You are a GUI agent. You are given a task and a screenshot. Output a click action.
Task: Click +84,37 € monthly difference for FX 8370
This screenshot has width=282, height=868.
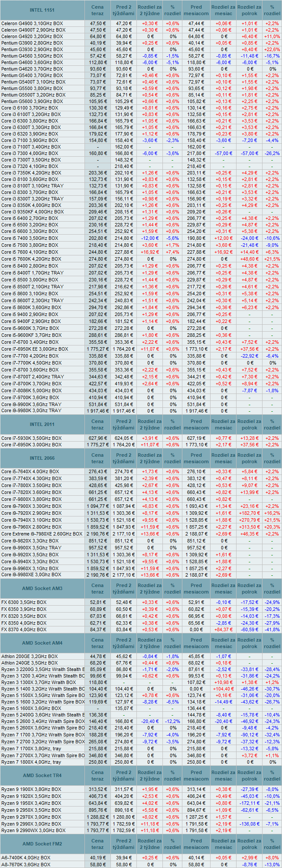pos(224,629)
